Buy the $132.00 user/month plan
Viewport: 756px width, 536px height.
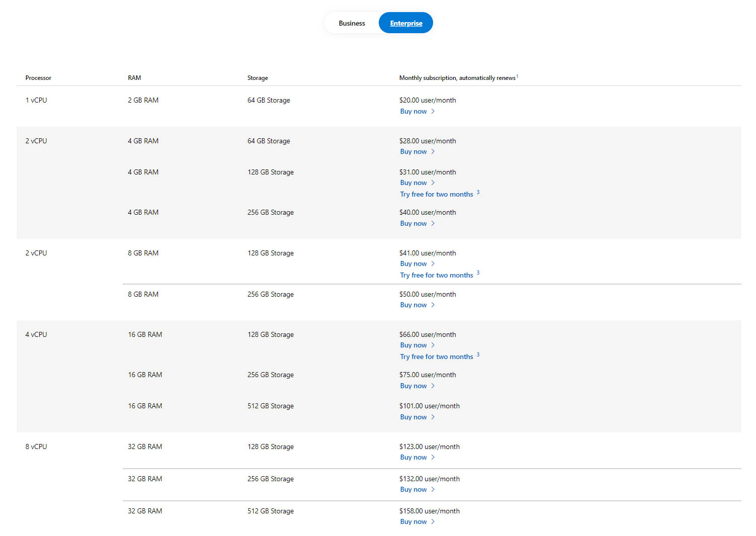(x=413, y=489)
